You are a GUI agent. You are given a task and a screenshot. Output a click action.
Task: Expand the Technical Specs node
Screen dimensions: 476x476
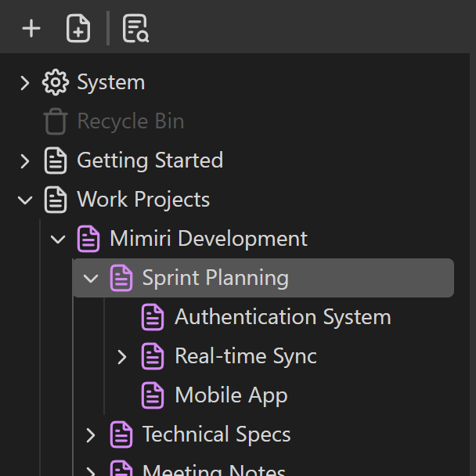(91, 435)
